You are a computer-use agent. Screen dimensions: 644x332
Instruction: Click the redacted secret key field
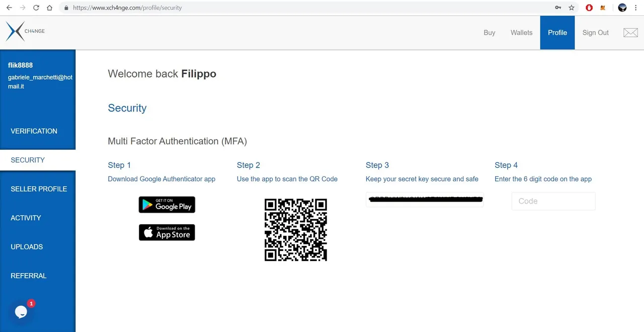(x=425, y=200)
